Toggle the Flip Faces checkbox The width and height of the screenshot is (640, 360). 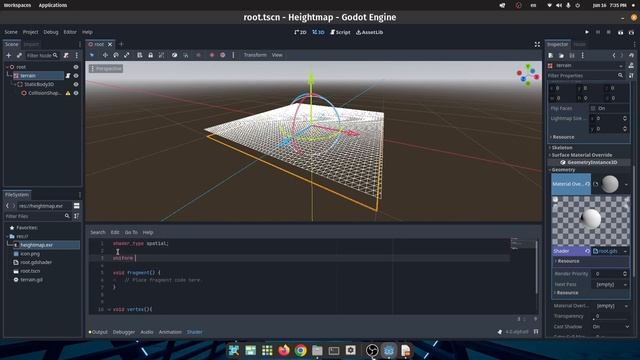tap(593, 108)
